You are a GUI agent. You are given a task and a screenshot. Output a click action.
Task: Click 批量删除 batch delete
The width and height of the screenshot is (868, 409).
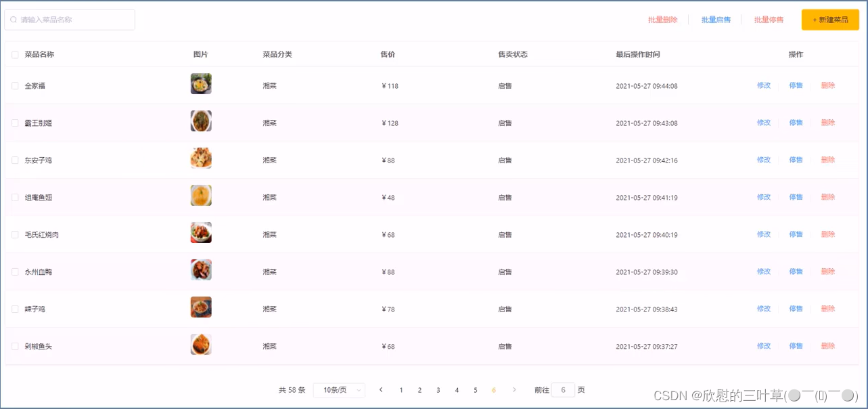pos(662,20)
